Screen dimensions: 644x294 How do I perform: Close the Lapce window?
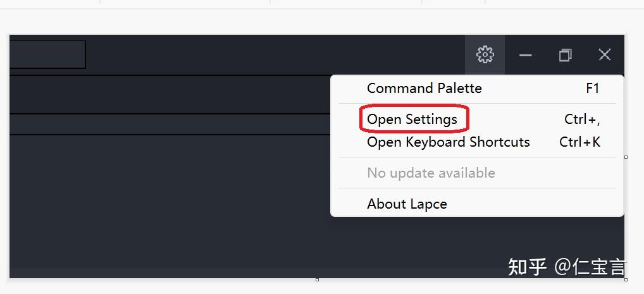(605, 55)
